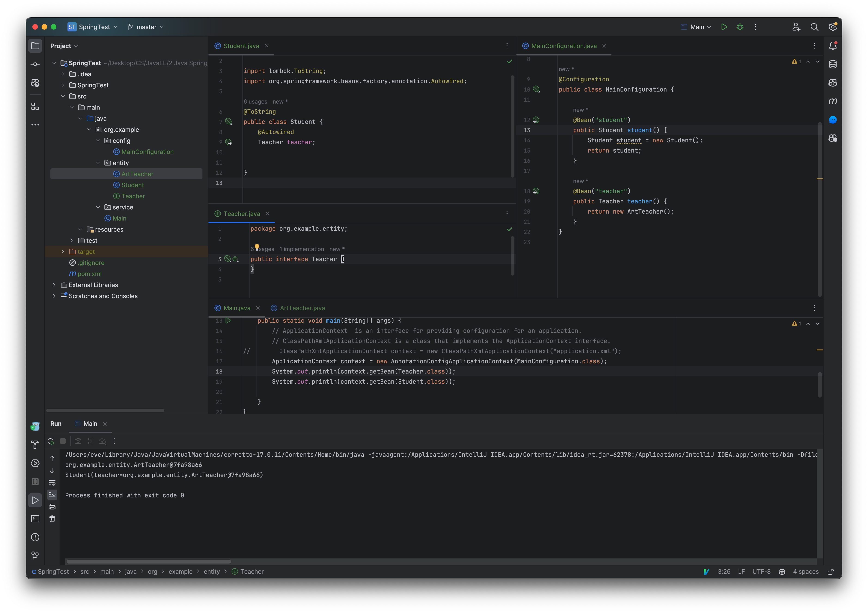Start debugging with the bug icon
The width and height of the screenshot is (868, 613).
(x=740, y=27)
